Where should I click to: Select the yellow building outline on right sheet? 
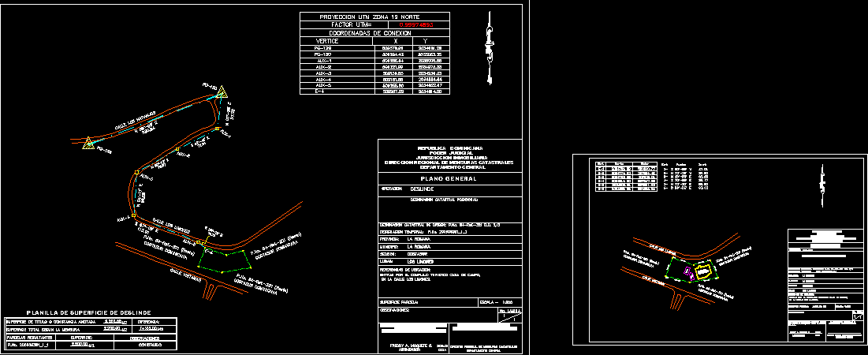point(703,272)
